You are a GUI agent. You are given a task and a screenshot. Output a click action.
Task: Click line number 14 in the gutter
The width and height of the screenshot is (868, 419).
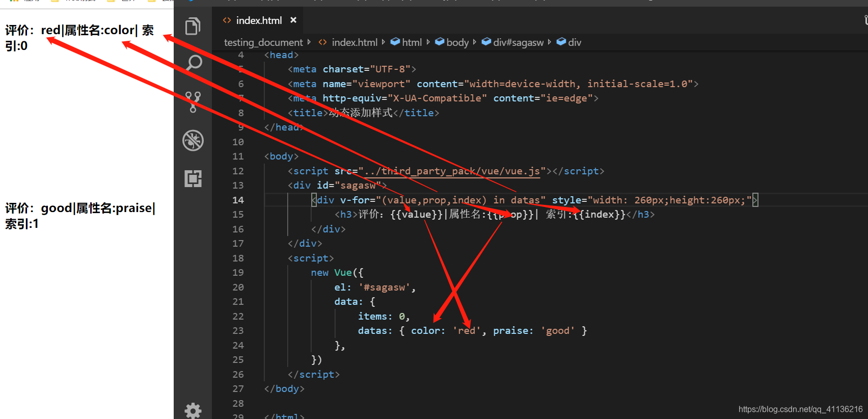coord(238,200)
